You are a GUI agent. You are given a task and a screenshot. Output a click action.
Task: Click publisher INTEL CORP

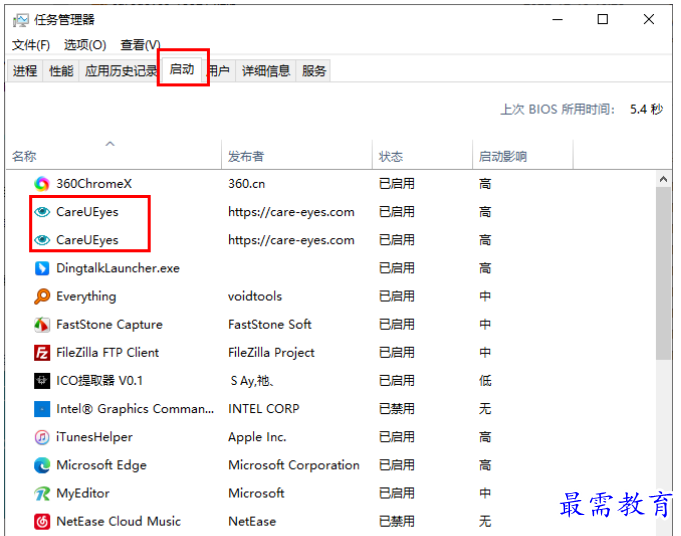264,409
